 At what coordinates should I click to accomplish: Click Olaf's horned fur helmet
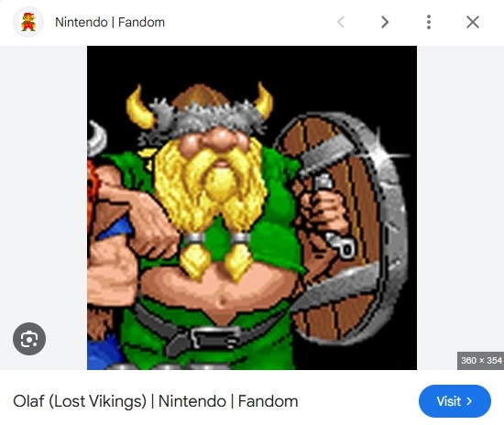(201, 107)
